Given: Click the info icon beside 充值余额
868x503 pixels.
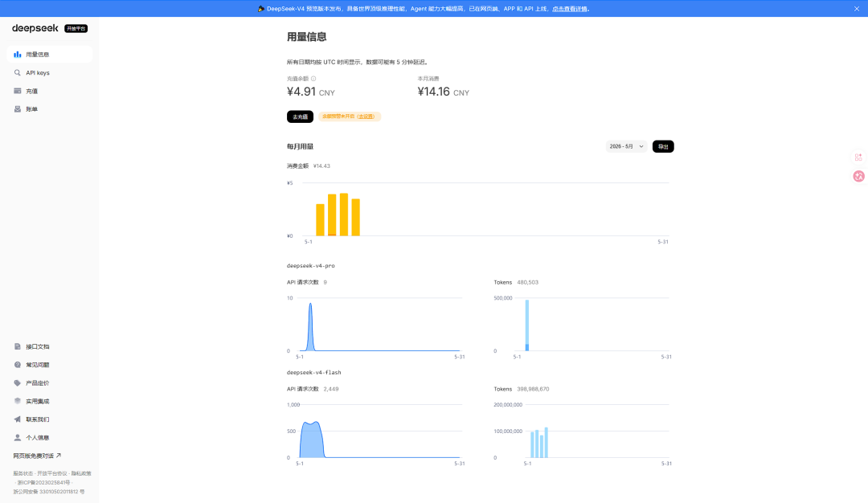Looking at the screenshot, I should tap(313, 79).
